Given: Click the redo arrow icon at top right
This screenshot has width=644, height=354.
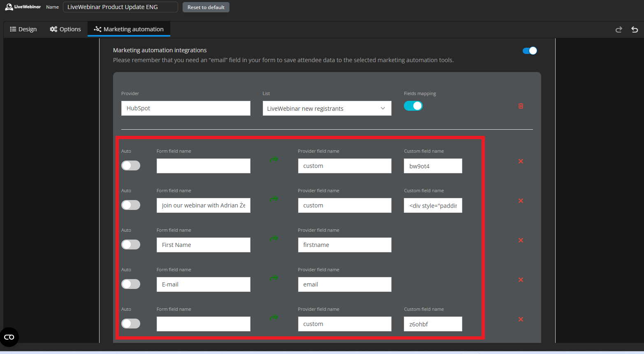Looking at the screenshot, I should point(619,30).
